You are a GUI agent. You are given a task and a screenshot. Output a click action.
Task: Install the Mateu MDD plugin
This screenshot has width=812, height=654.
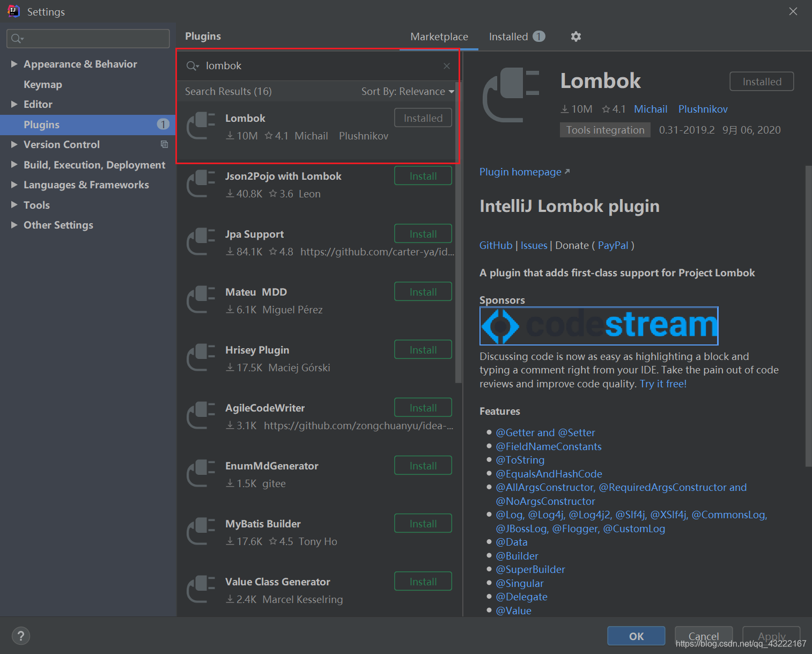pyautogui.click(x=423, y=292)
